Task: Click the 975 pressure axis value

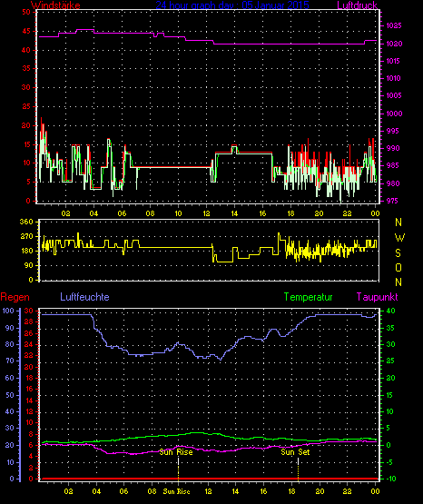Action: pyautogui.click(x=392, y=201)
